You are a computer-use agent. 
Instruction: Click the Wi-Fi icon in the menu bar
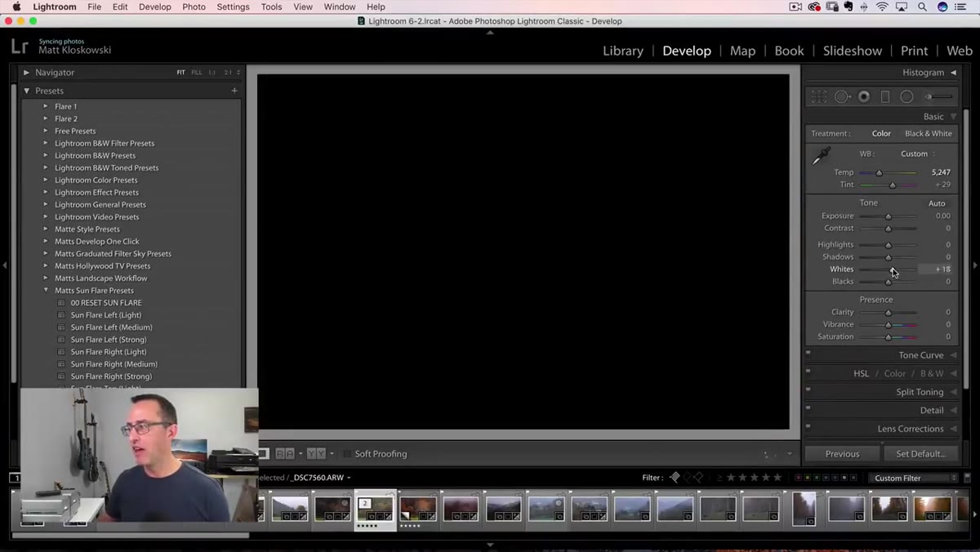[882, 7]
